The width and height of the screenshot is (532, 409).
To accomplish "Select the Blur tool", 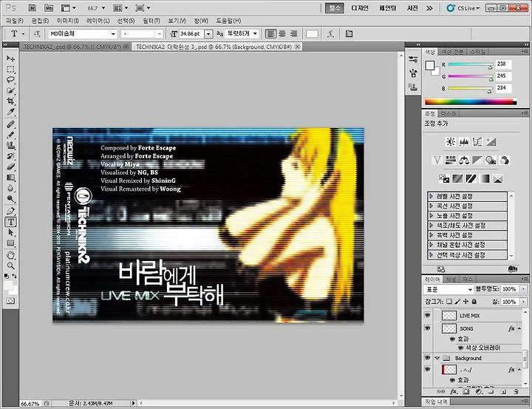I will pos(10,188).
